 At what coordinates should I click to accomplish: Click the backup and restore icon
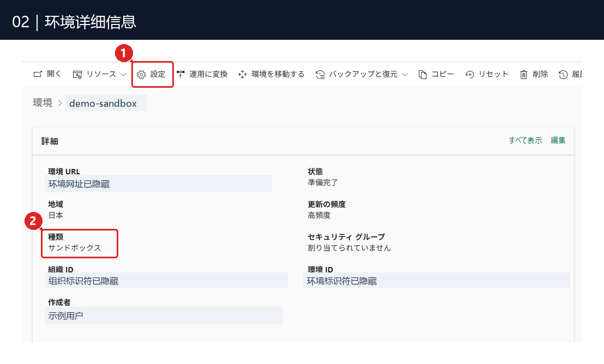pos(320,74)
